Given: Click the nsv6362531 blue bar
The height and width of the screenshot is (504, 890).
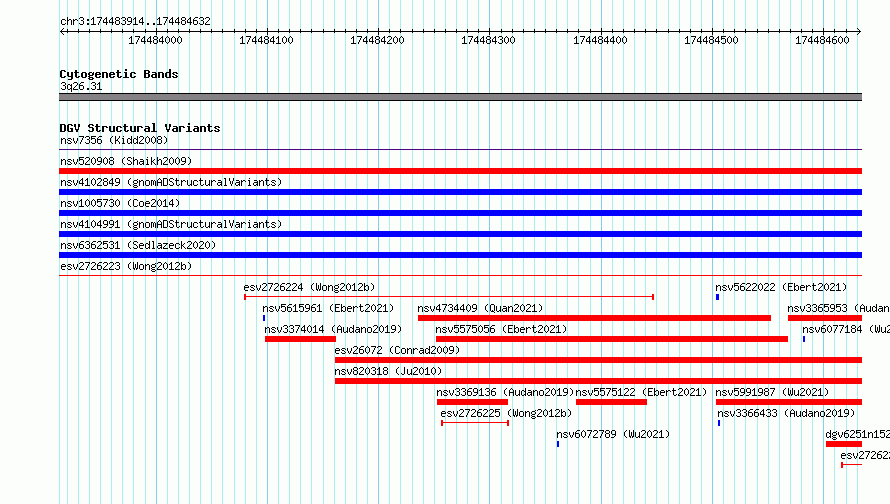Looking at the screenshot, I should coord(460,255).
